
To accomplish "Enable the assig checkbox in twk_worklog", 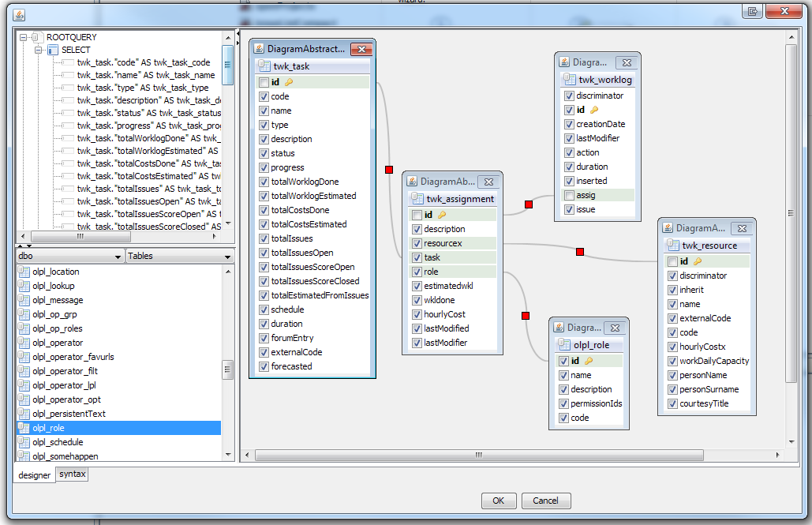I will click(569, 195).
